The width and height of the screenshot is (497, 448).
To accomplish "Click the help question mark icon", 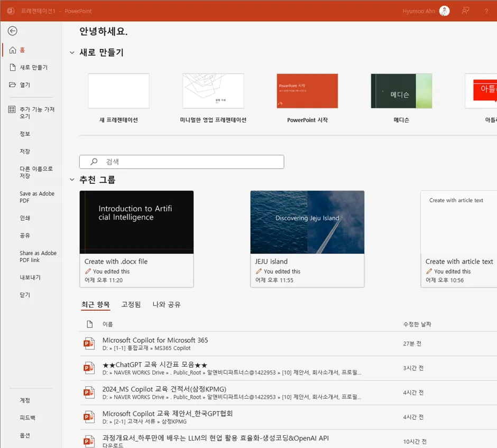I will [486, 11].
